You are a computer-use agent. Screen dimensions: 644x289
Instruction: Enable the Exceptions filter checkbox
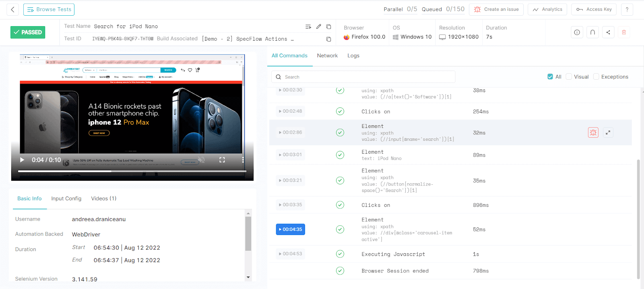[x=596, y=77]
